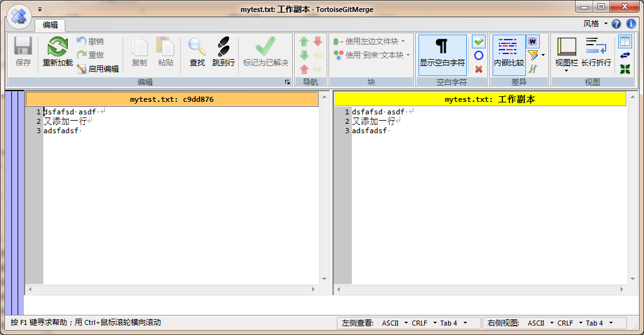644x335 pixels.
Task: Open the Quick Access toolbar customize arrow
Action: point(40,9)
